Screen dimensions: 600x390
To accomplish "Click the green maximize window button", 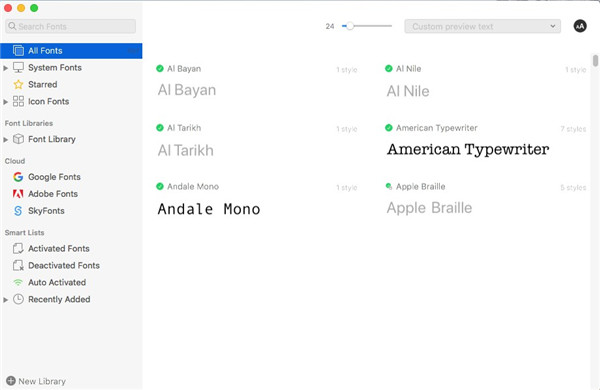I will (34, 8).
